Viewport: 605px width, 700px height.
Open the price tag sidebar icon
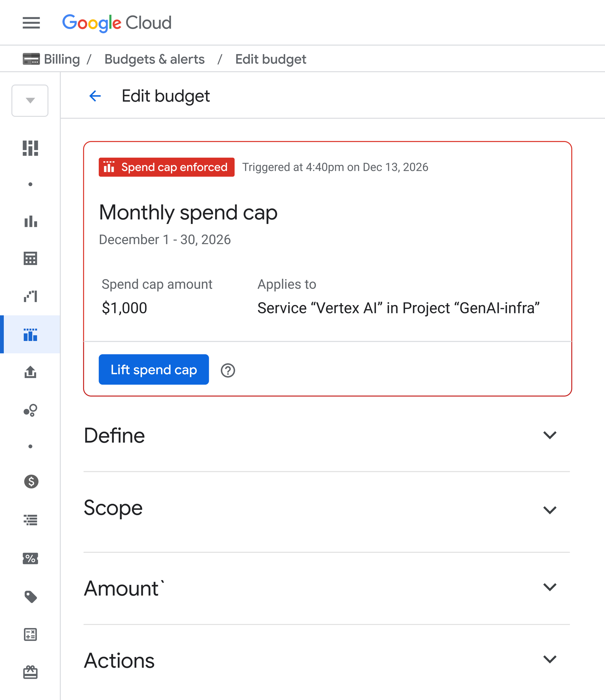tap(31, 597)
